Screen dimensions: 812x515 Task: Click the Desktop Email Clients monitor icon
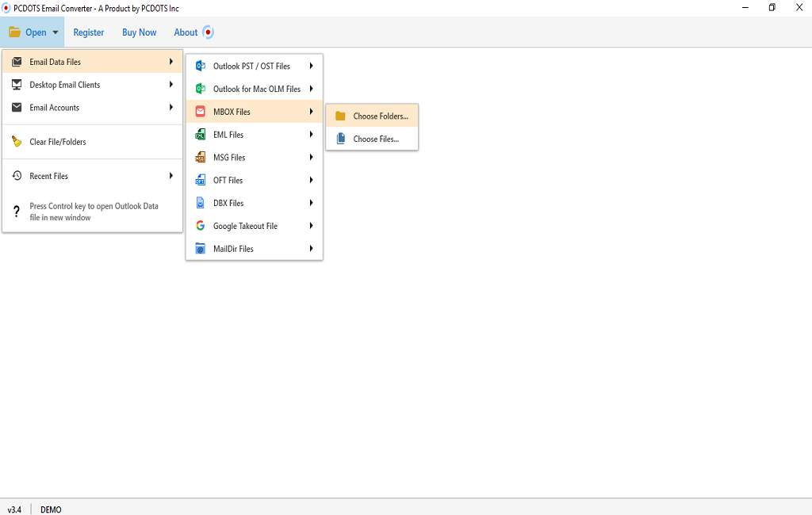pyautogui.click(x=17, y=84)
